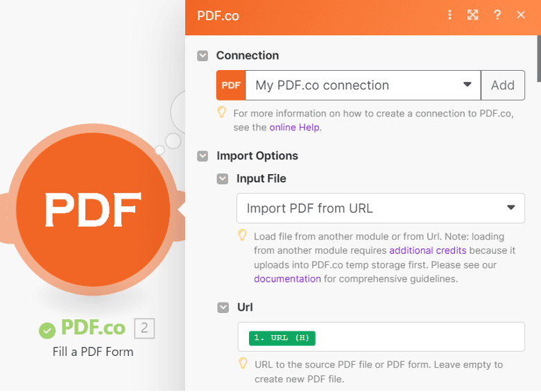Follow the additional credits link
Viewport: 541px width, 392px height.
tap(427, 250)
